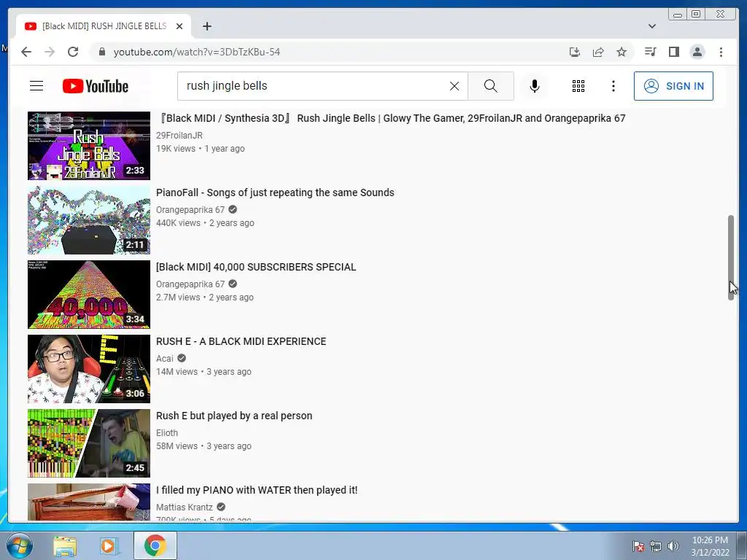
Task: Open the 29FroilanJR channel
Action: point(179,135)
